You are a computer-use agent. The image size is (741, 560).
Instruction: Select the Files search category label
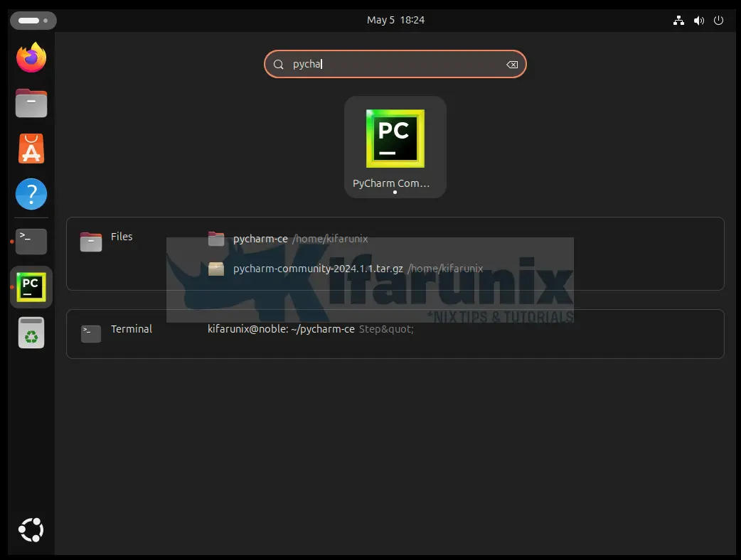(122, 237)
